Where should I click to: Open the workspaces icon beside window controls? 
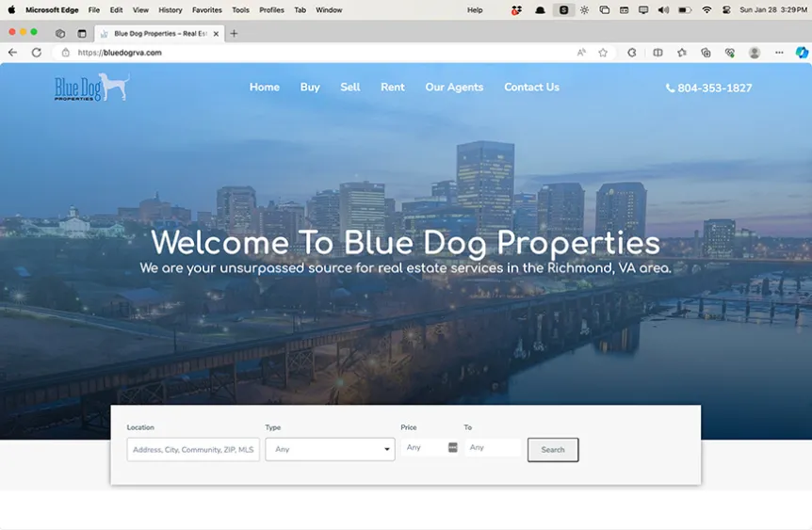[60, 33]
